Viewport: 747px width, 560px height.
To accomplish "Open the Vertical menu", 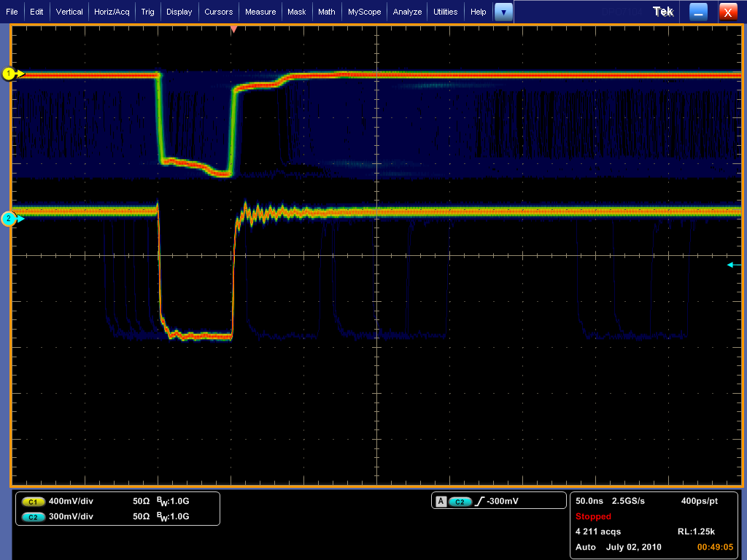I will (69, 12).
